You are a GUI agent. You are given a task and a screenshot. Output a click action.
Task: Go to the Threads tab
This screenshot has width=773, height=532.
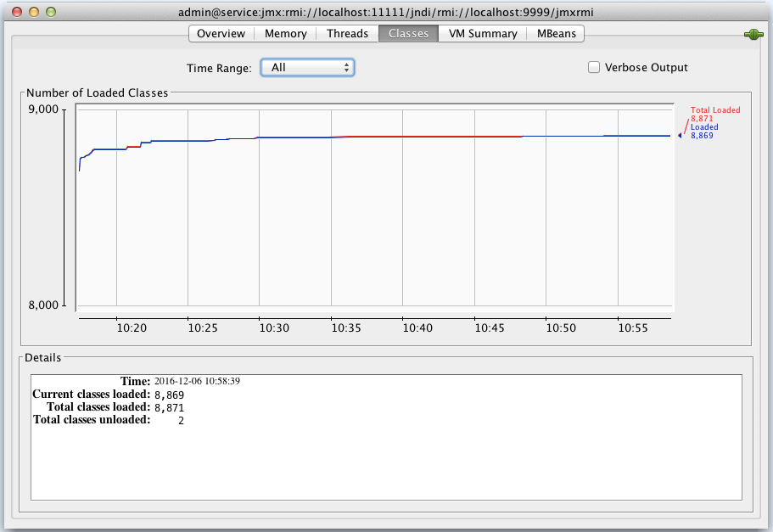pyautogui.click(x=347, y=34)
